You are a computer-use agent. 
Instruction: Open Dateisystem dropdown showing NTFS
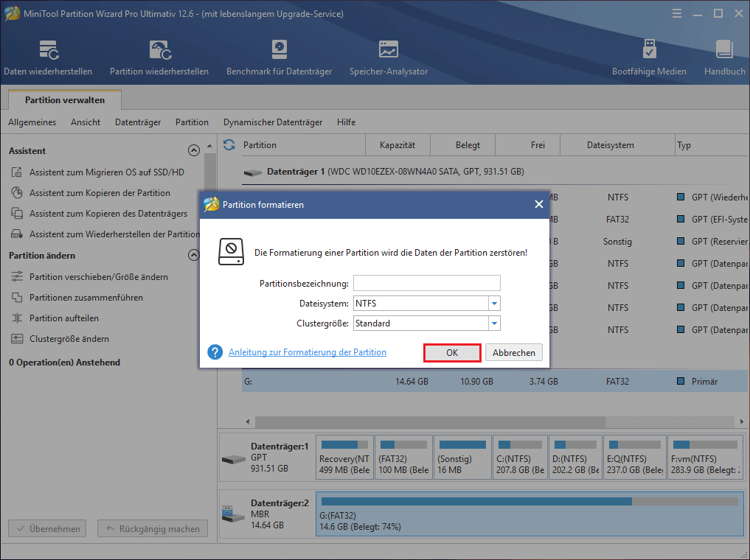coord(494,304)
